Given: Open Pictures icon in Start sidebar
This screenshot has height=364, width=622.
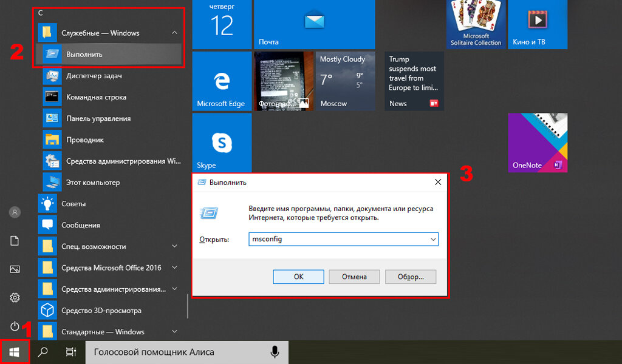Looking at the screenshot, I should (x=15, y=269).
